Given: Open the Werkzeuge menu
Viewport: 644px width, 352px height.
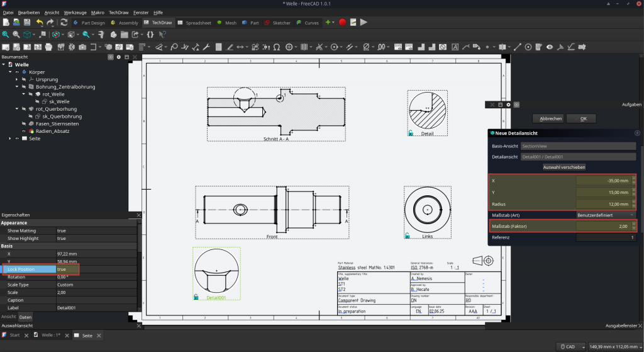Looking at the screenshot, I should pyautogui.click(x=75, y=13).
